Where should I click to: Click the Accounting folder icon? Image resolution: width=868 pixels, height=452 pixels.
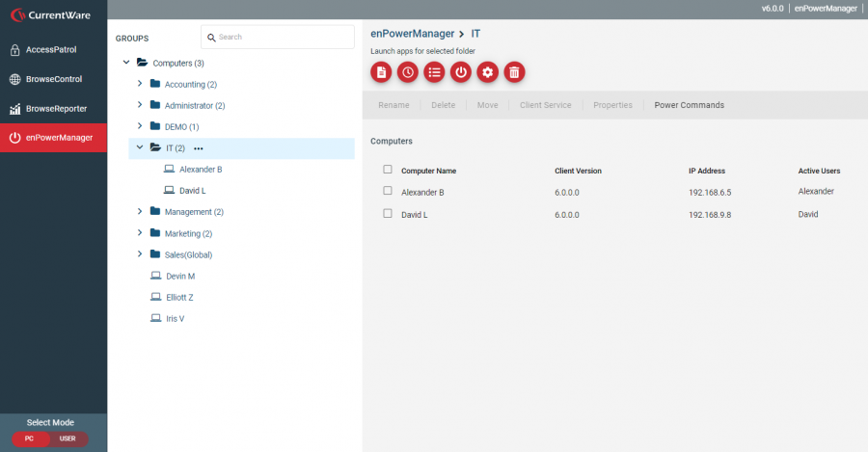click(x=155, y=84)
